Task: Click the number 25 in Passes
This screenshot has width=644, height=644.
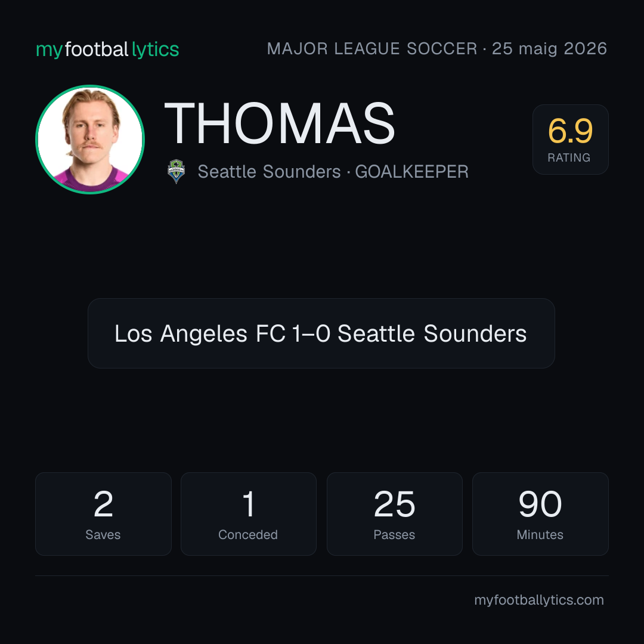Action: pyautogui.click(x=394, y=504)
